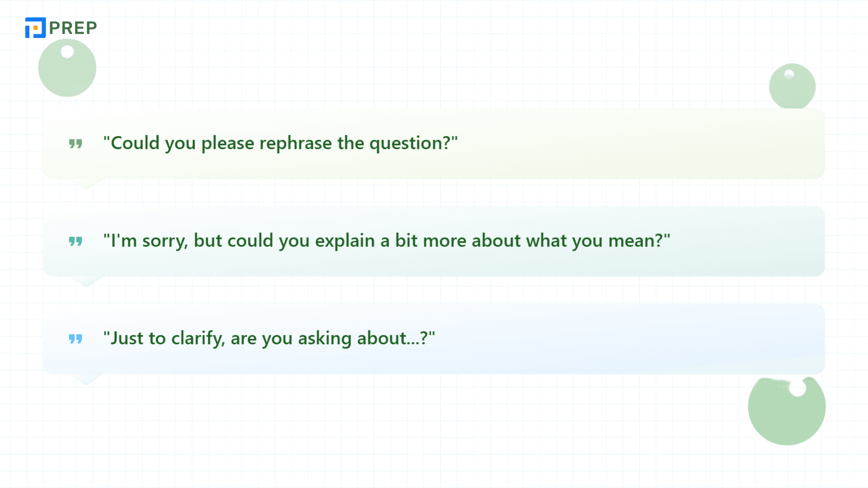The width and height of the screenshot is (868, 488).
Task: Click the white highlight on bottom-right bubble
Action: [797, 388]
